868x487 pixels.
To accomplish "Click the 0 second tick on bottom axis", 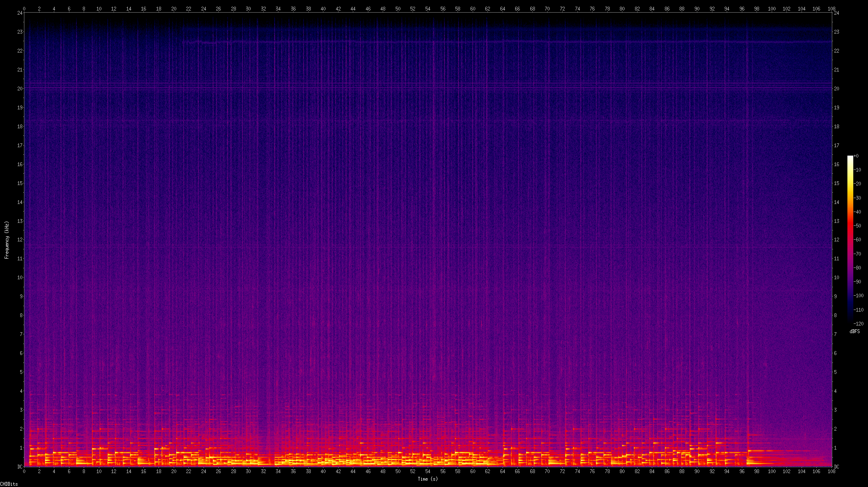I will [24, 471].
